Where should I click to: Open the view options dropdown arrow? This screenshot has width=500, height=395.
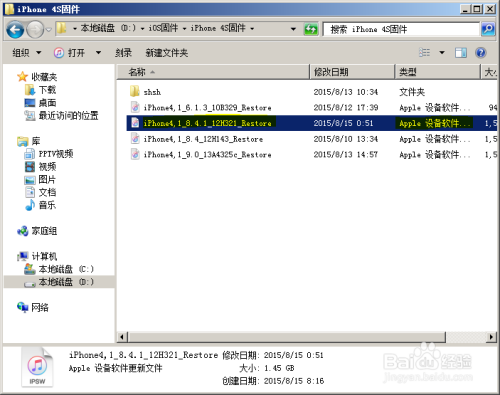tap(442, 53)
